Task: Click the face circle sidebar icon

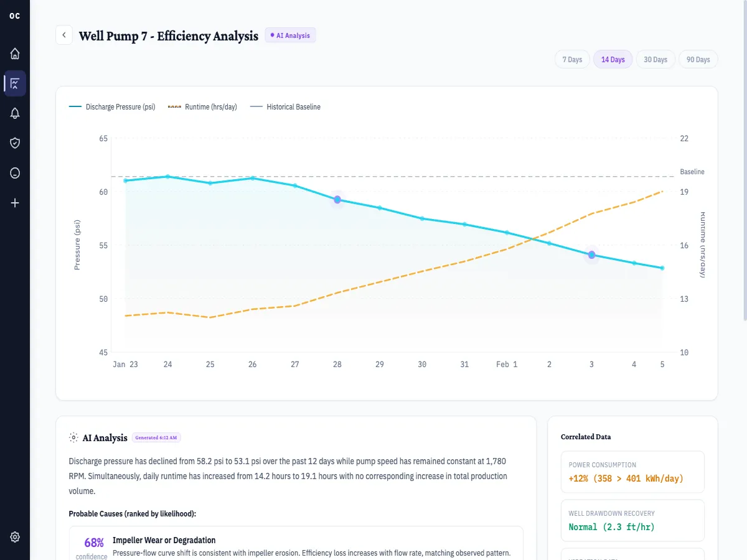Action: click(15, 173)
